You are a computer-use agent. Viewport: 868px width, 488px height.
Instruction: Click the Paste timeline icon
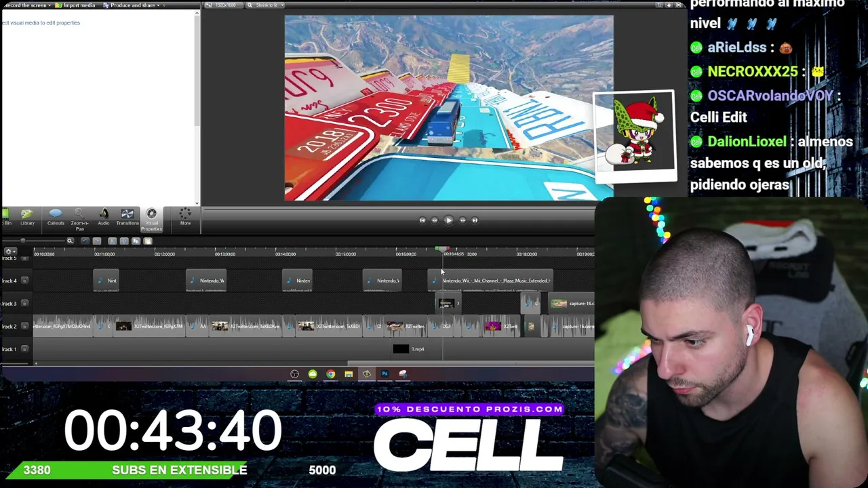(x=148, y=241)
